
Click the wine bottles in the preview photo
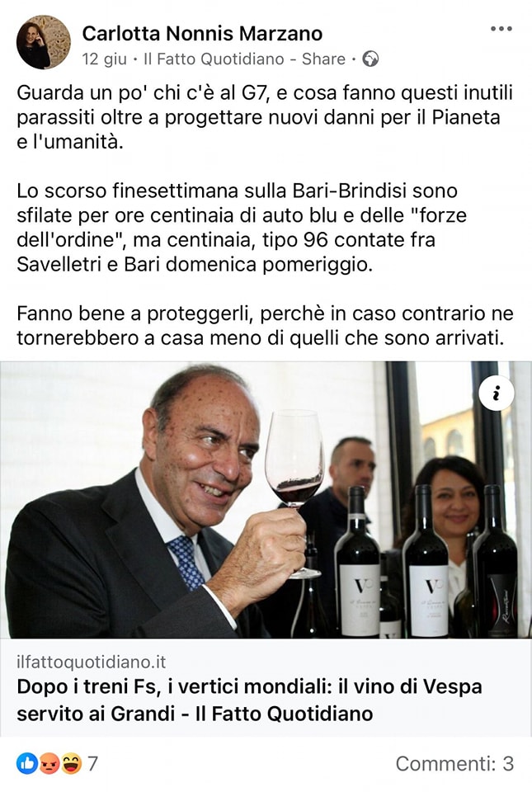pos(426,562)
